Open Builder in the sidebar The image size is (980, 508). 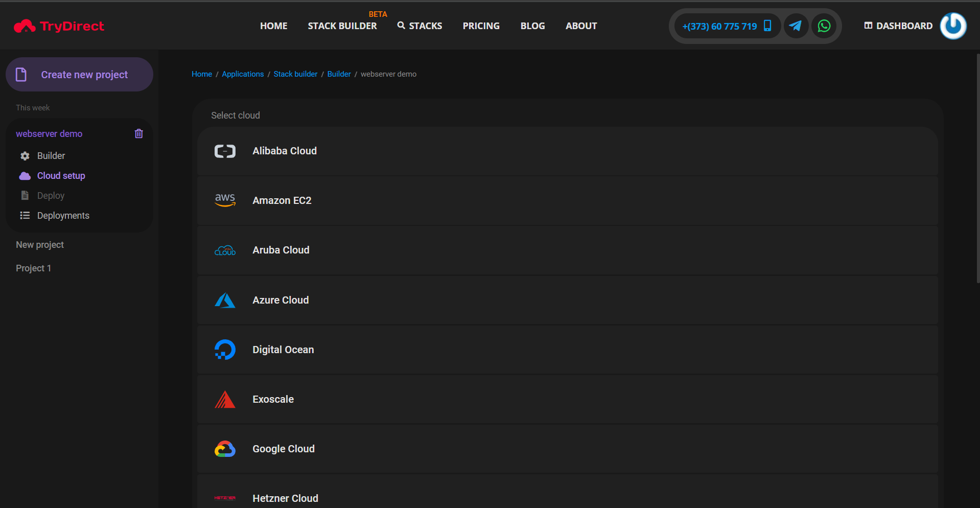(x=51, y=156)
